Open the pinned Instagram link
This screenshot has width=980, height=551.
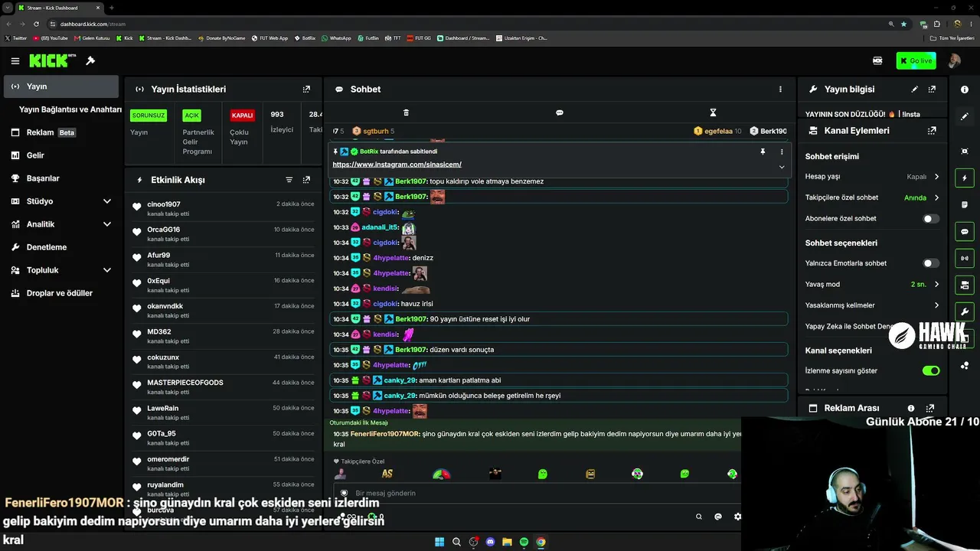tap(397, 165)
